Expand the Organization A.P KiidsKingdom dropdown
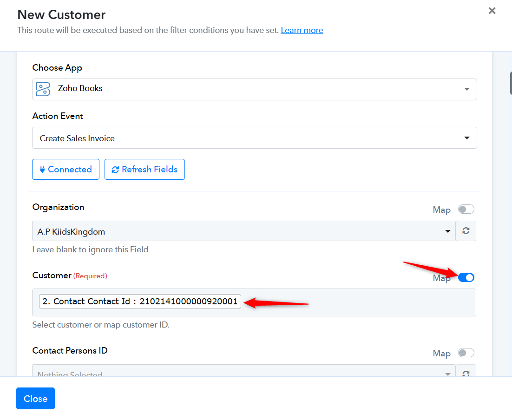 [x=243, y=231]
